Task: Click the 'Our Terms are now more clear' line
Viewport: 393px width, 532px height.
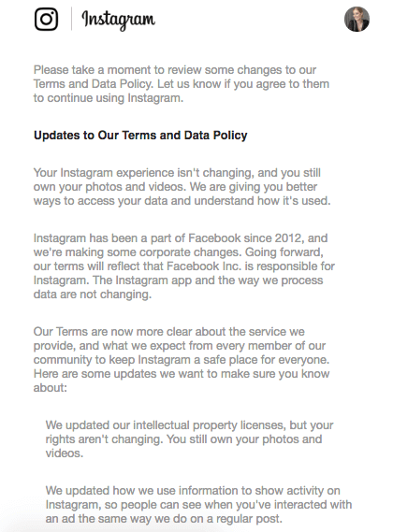Action: point(168,332)
